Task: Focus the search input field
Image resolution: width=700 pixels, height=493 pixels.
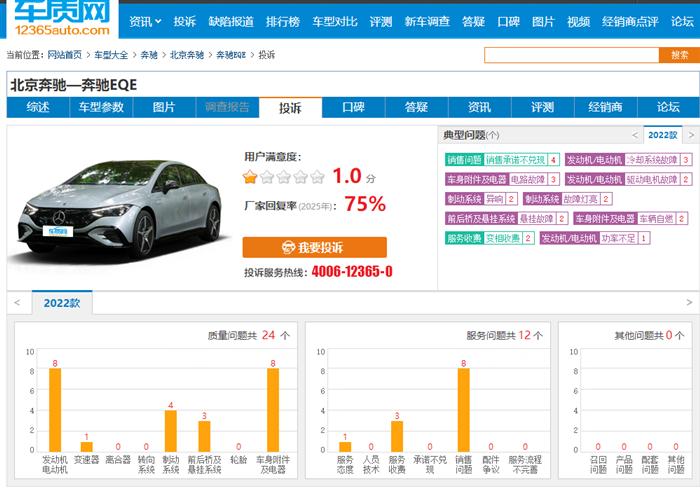Action: (571, 55)
